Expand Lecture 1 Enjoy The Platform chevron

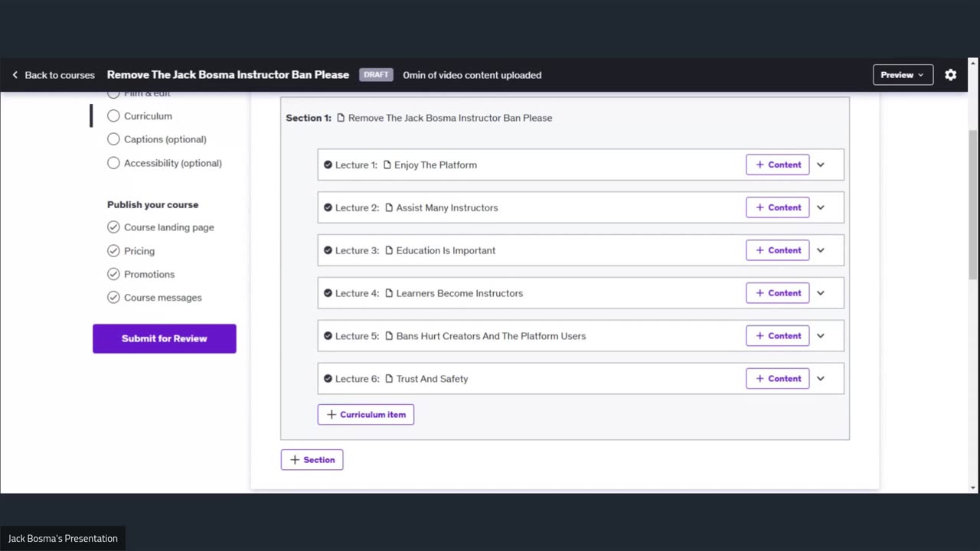[820, 165]
